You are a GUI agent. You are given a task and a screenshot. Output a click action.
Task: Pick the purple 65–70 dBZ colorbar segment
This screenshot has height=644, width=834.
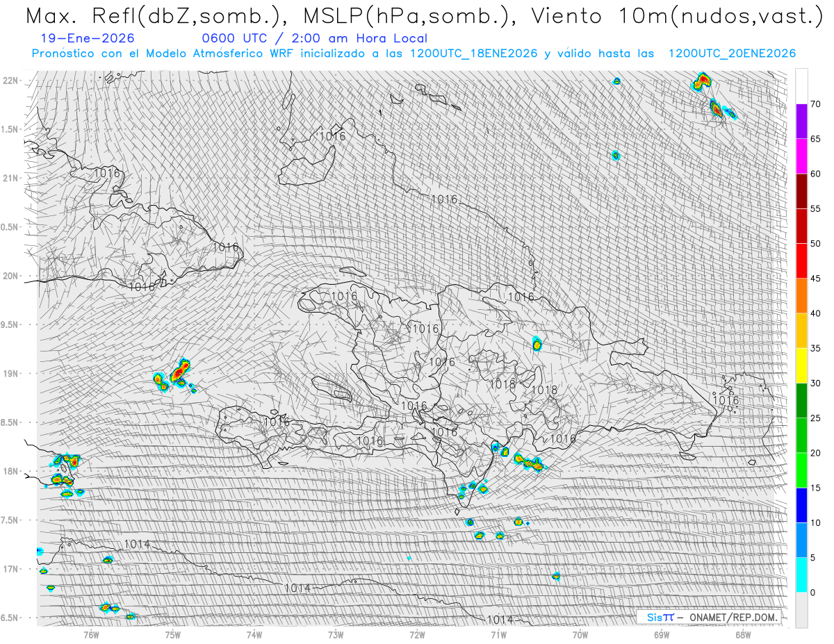pos(802,122)
